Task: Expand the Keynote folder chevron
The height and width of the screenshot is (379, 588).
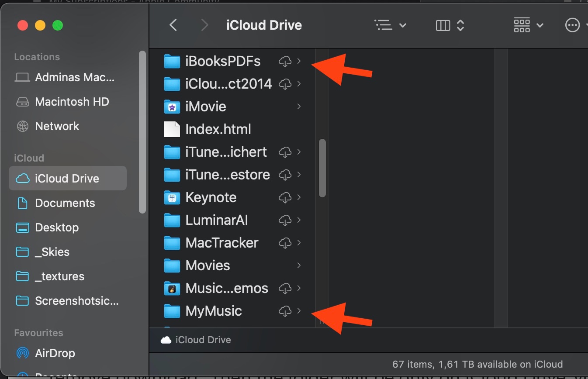Action: point(299,197)
